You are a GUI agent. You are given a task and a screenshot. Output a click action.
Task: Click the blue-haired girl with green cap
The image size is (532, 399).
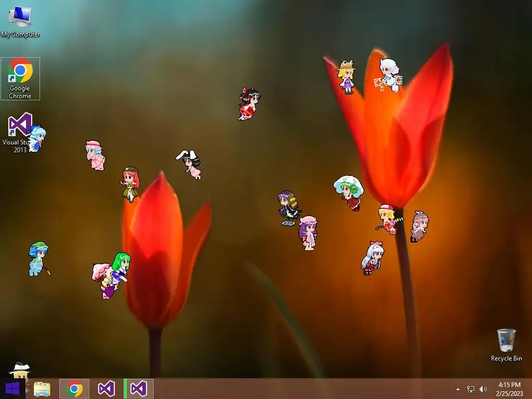point(39,259)
